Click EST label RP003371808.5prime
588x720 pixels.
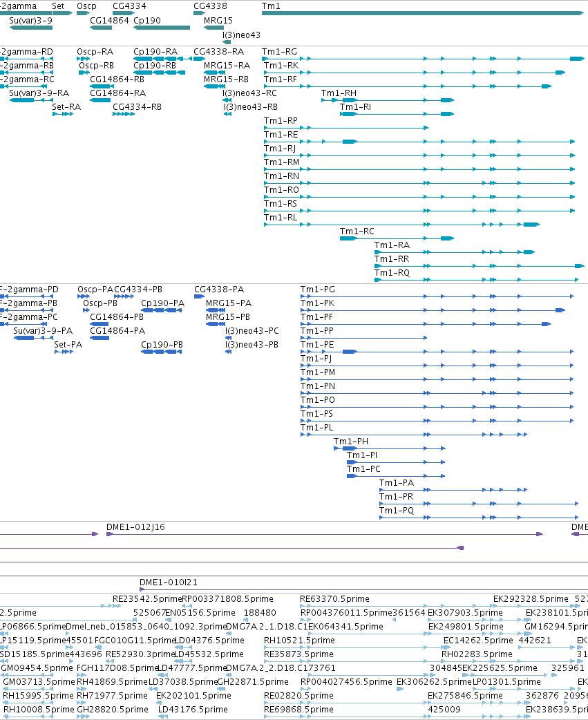click(228, 599)
